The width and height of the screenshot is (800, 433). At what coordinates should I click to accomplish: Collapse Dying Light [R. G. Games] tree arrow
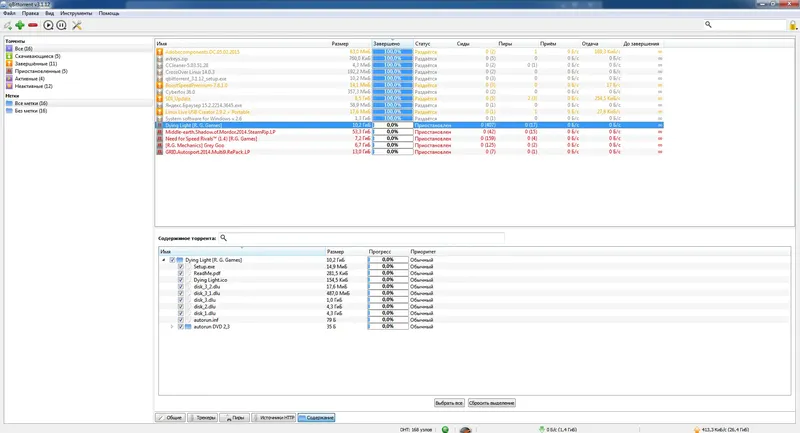pyautogui.click(x=164, y=260)
